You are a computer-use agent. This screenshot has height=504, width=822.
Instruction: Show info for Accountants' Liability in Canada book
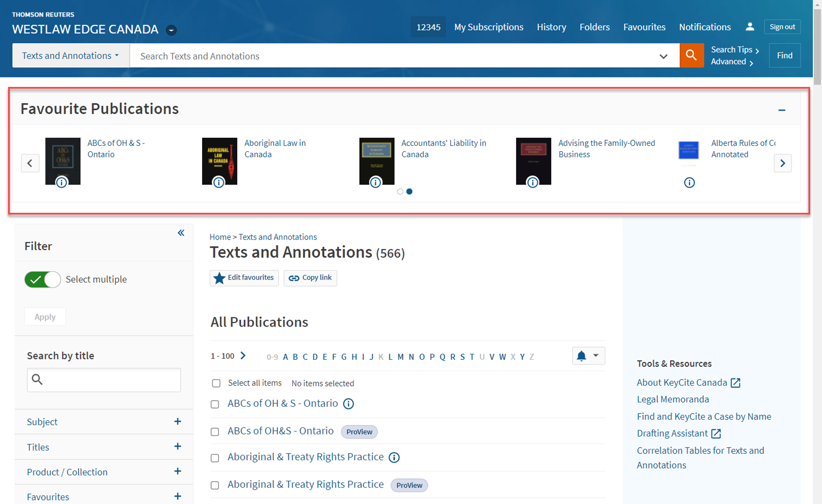375,182
